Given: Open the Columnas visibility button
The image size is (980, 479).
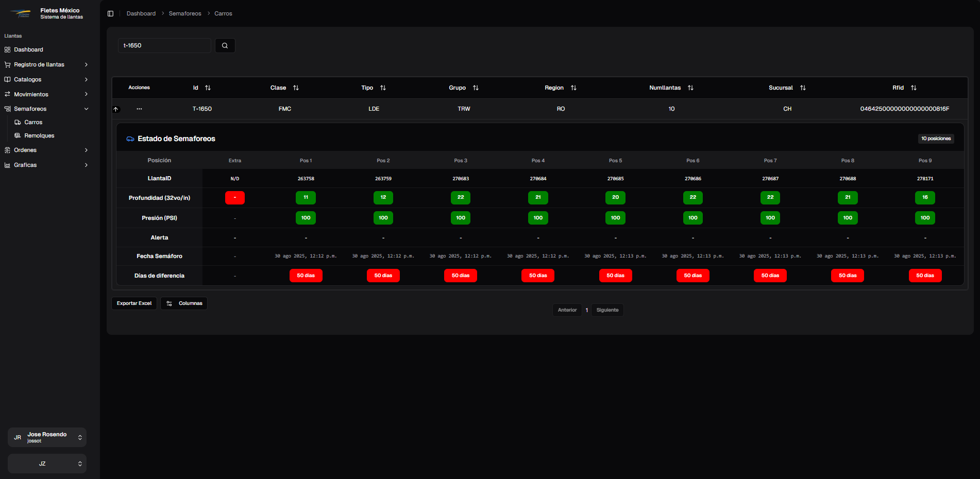Looking at the screenshot, I should coord(184,303).
